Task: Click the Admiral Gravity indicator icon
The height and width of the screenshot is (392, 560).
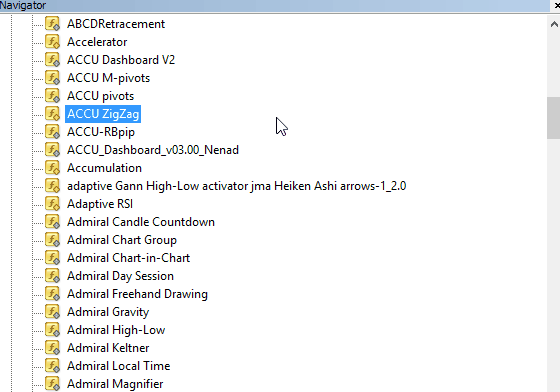Action: tap(52, 312)
